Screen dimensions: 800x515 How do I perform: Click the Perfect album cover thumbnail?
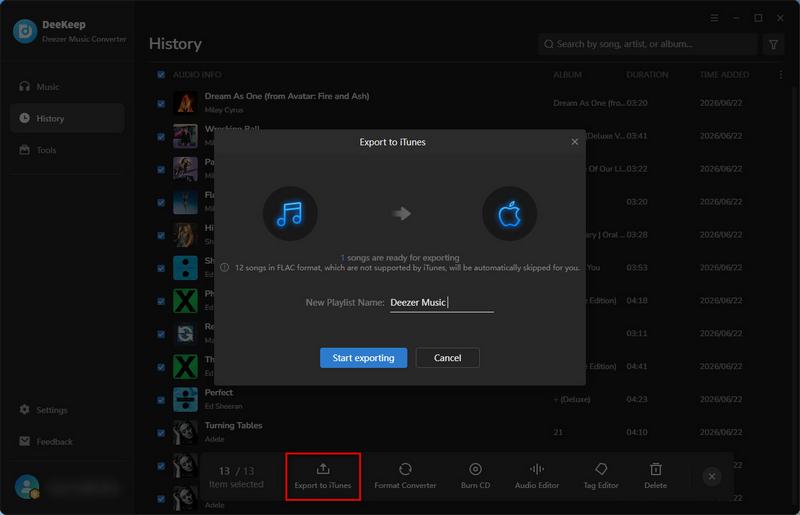click(x=185, y=400)
